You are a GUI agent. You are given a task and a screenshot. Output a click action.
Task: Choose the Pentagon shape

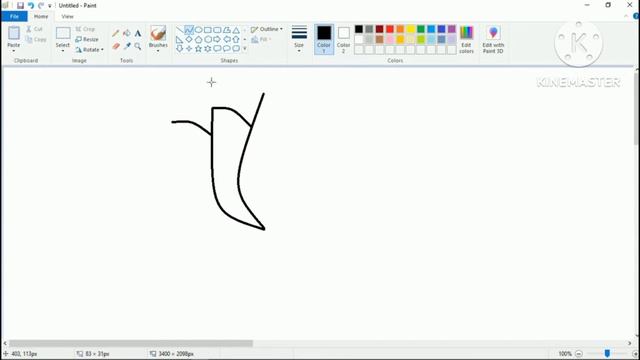(198, 39)
